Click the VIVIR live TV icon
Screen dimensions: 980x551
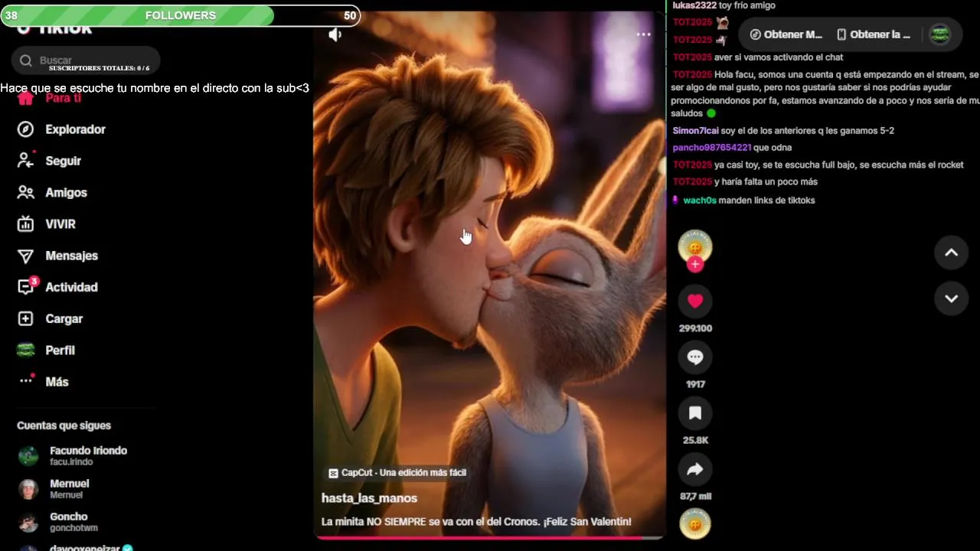25,224
